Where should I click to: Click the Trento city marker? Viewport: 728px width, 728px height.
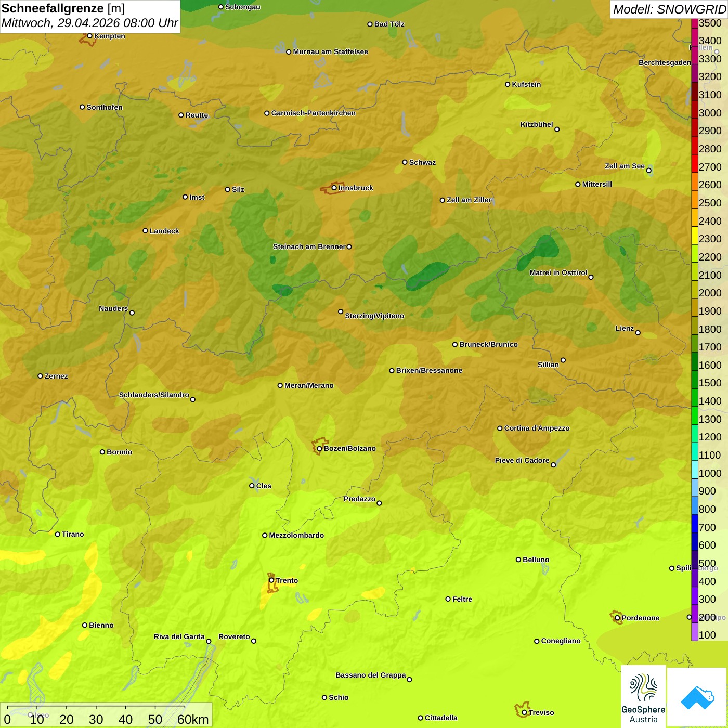coord(271,580)
